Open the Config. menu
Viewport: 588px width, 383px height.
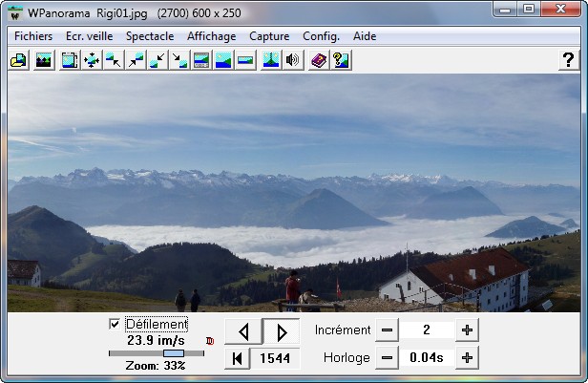(x=321, y=36)
